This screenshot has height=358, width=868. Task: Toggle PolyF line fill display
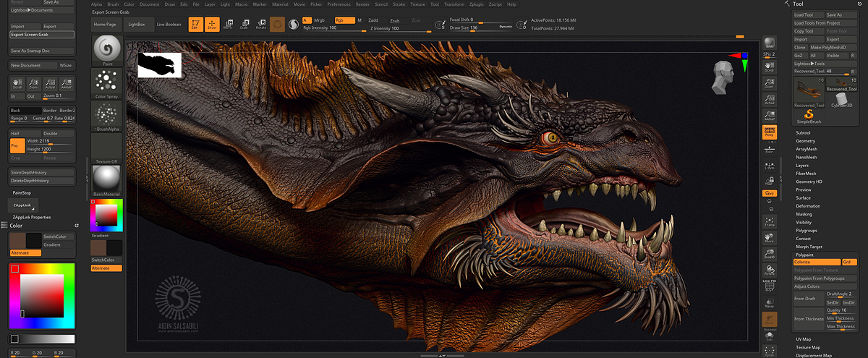click(x=769, y=285)
